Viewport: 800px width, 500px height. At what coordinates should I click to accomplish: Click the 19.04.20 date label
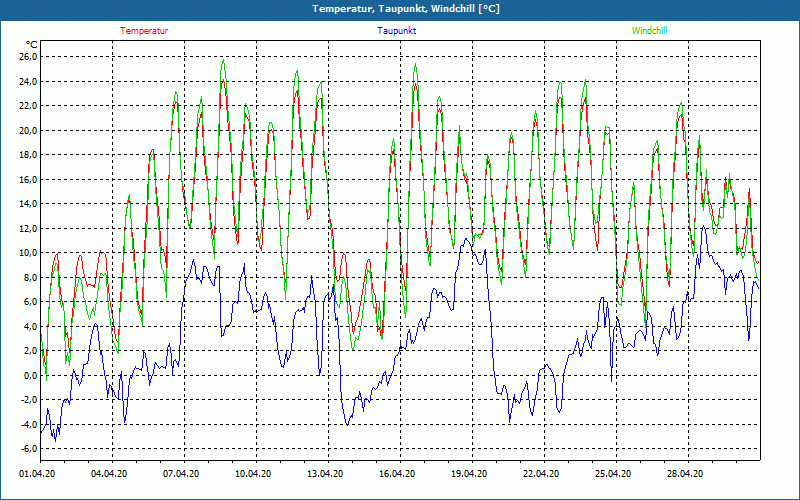(x=469, y=473)
